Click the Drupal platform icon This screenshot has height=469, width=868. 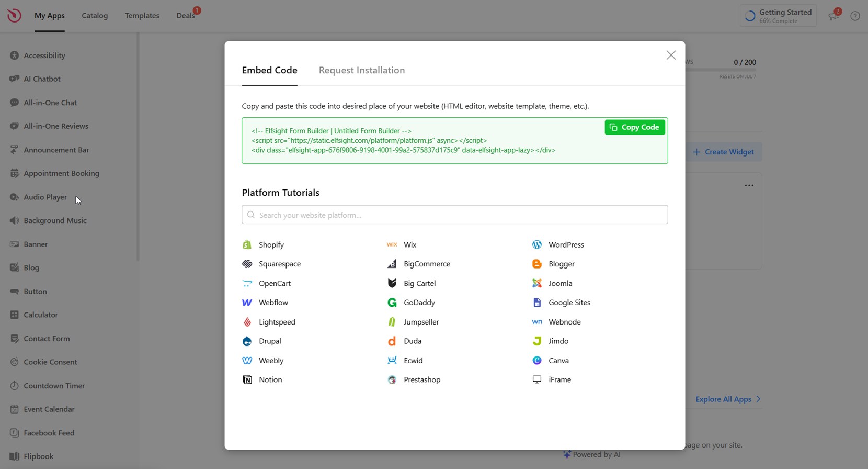247,341
